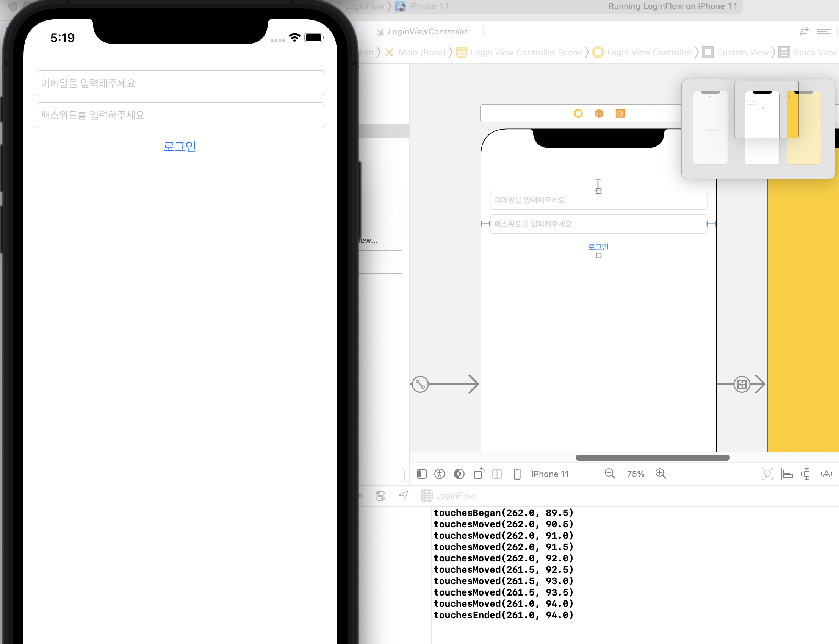Select the password text field on storyboard canvas
The height and width of the screenshot is (644, 839).
tap(599, 224)
